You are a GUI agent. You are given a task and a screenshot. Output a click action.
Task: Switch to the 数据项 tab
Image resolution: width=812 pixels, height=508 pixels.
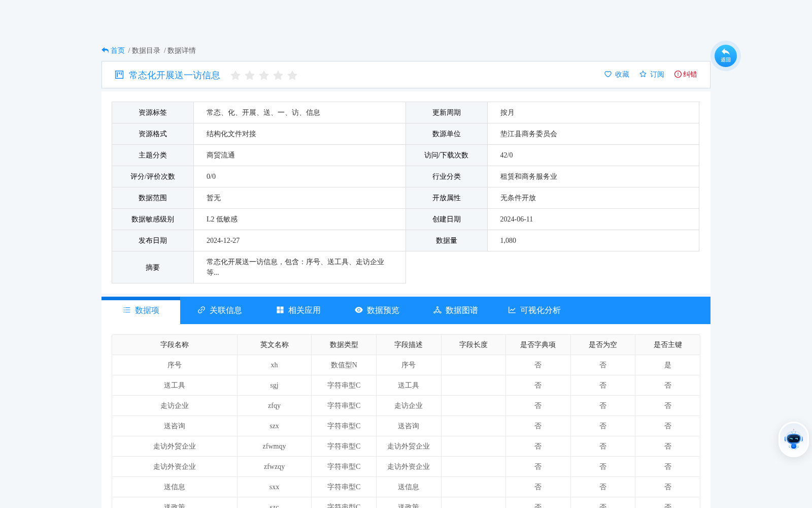click(x=141, y=310)
